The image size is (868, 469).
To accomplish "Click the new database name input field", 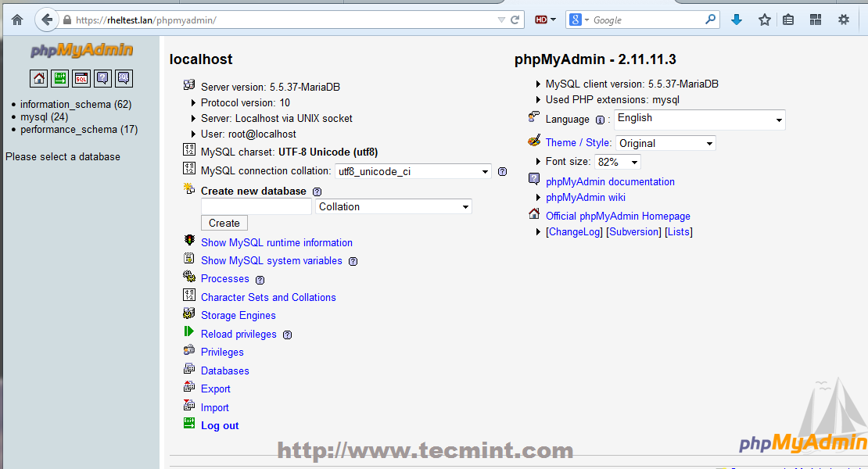I will coord(255,206).
